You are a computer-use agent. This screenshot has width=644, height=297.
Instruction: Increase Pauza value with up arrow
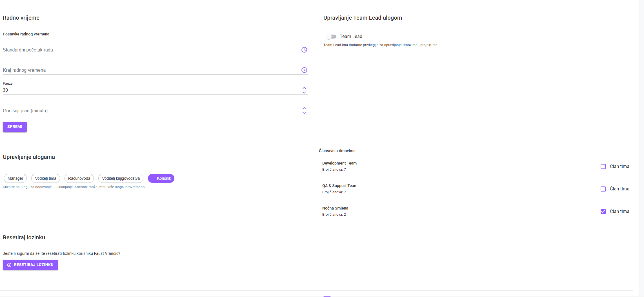[x=304, y=88]
